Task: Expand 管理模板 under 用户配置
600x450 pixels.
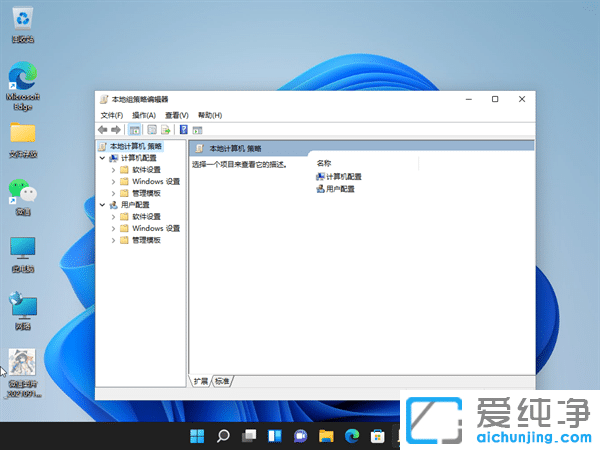Action: [x=113, y=240]
